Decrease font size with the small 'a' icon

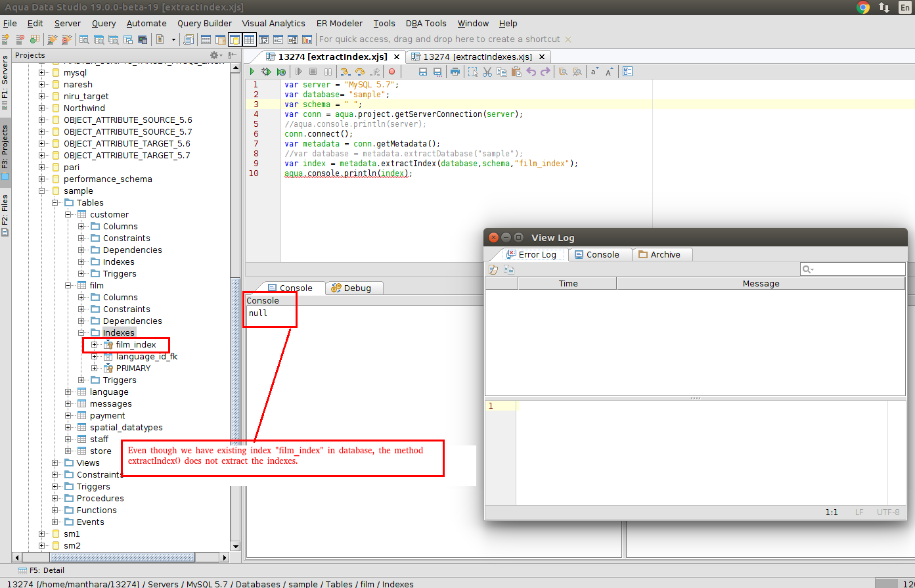click(x=594, y=72)
